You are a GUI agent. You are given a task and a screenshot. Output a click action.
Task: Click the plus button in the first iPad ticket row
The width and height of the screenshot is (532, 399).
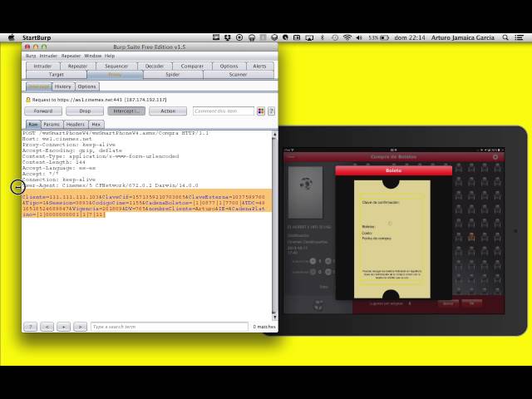coord(328,261)
